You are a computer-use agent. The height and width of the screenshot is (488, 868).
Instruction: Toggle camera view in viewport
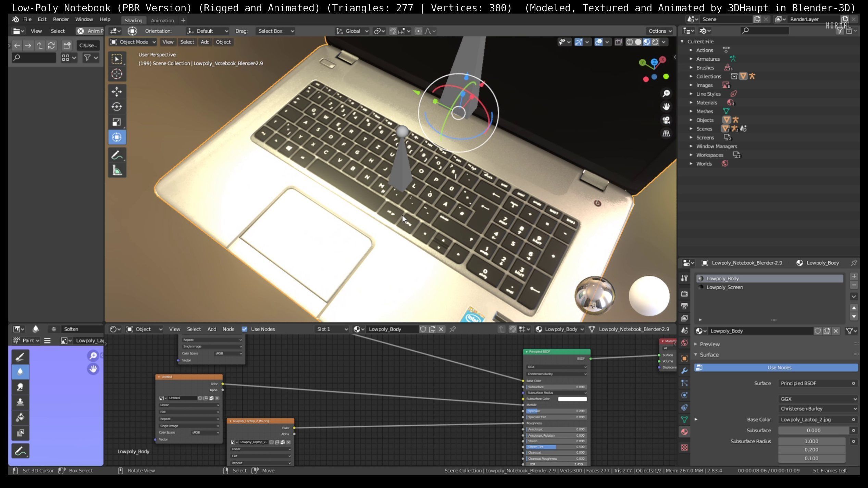pos(666,120)
